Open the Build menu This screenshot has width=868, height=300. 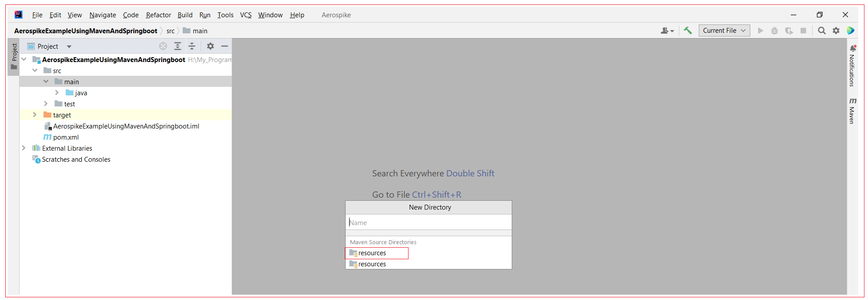[185, 15]
